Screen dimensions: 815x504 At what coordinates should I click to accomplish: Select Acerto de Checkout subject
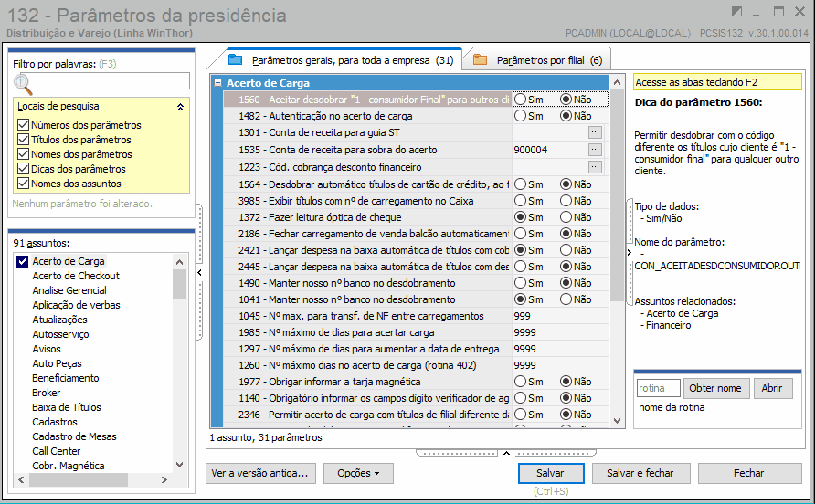tap(76, 276)
